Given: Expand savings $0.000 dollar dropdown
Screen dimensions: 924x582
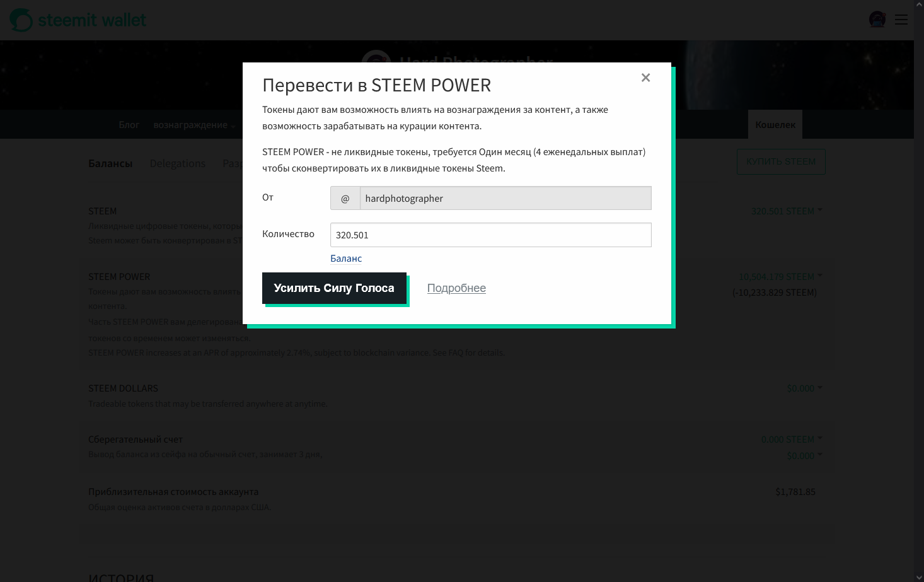Looking at the screenshot, I should pyautogui.click(x=804, y=456).
